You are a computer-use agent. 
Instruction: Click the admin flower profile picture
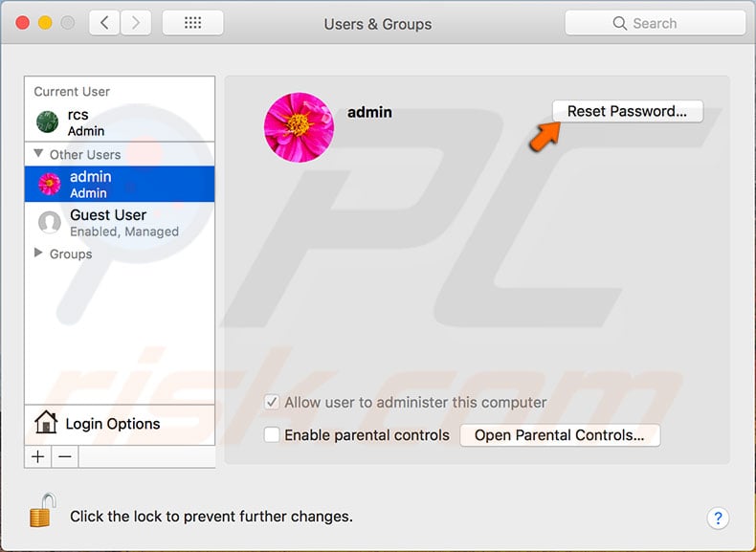point(299,127)
